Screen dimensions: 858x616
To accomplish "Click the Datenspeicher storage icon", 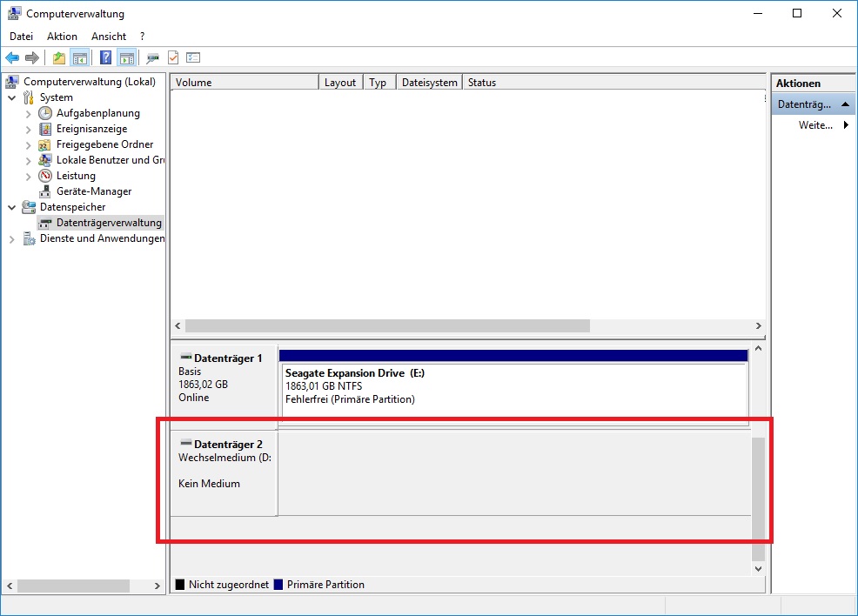I will coord(29,207).
